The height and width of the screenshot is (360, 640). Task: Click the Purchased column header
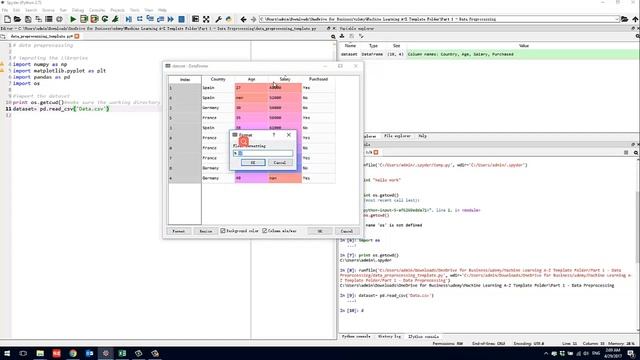(x=318, y=79)
